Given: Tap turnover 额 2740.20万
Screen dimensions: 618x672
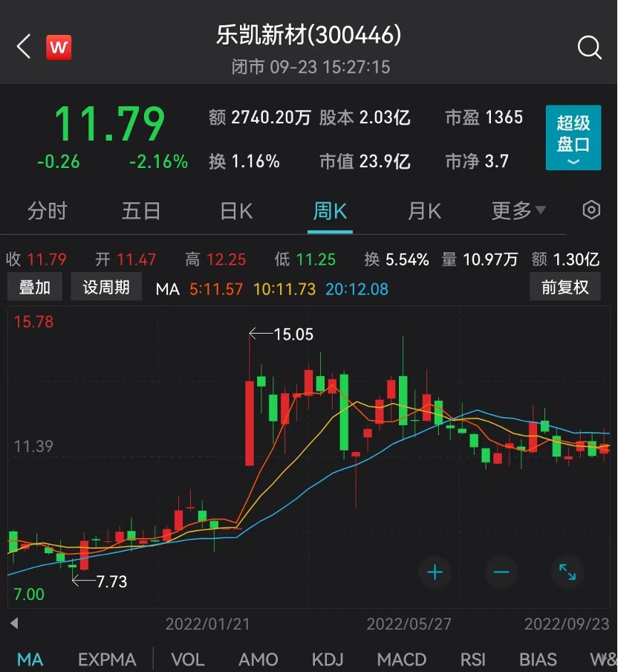Looking at the screenshot, I should pyautogui.click(x=259, y=117).
